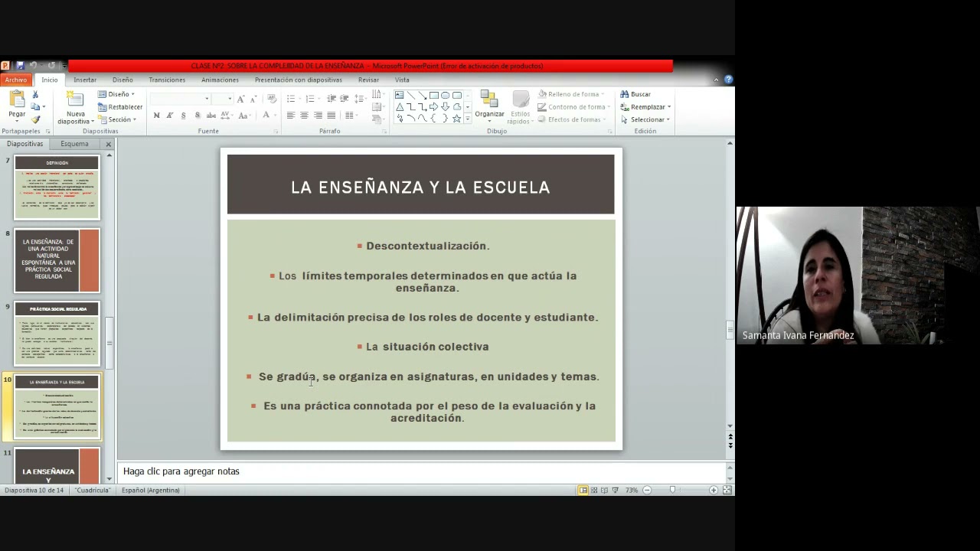Toggle numbered list
The width and height of the screenshot is (980, 551).
(x=309, y=99)
